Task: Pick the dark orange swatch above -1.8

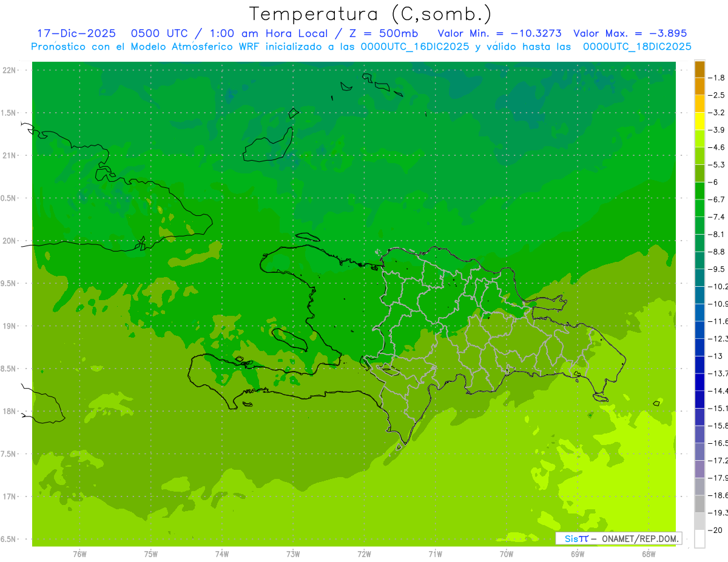Action: tap(699, 69)
